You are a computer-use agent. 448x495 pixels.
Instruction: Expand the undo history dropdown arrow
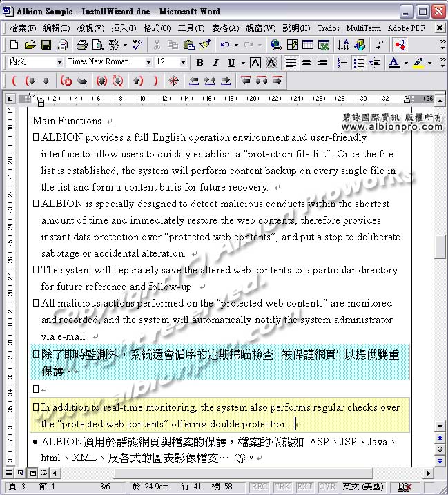[x=236, y=45]
